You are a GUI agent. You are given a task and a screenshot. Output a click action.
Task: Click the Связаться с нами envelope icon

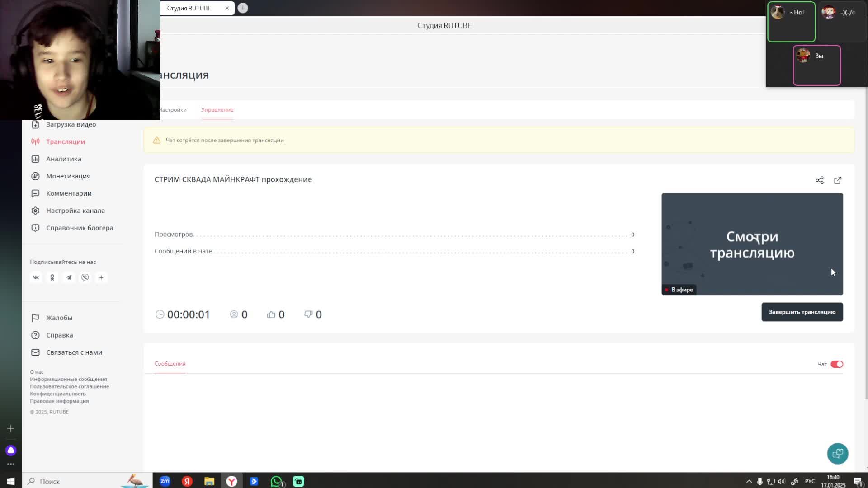tap(35, 352)
